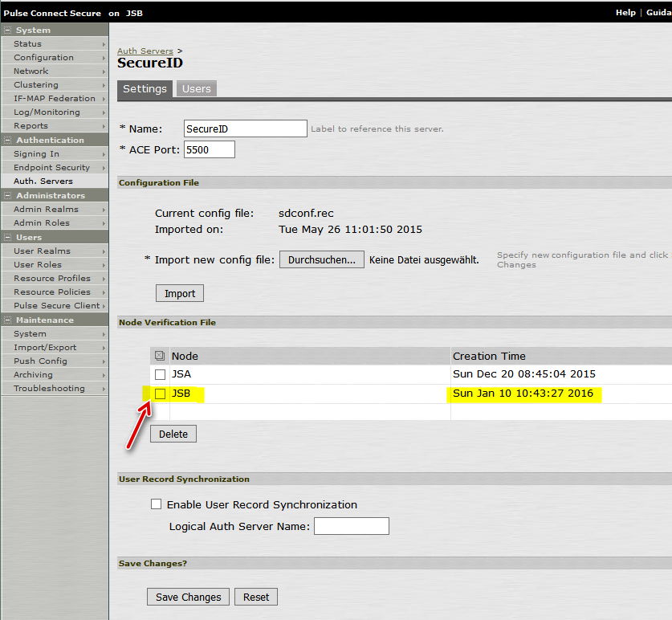Check the JSA node checkbox
The width and height of the screenshot is (672, 620).
click(161, 375)
